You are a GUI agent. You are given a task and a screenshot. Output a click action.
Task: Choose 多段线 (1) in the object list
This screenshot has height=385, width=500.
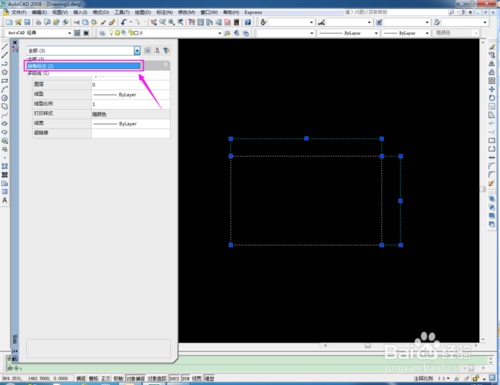point(39,73)
